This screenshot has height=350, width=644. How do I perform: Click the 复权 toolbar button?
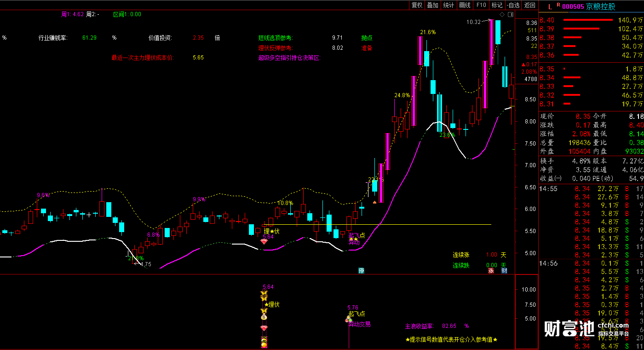(417, 5)
